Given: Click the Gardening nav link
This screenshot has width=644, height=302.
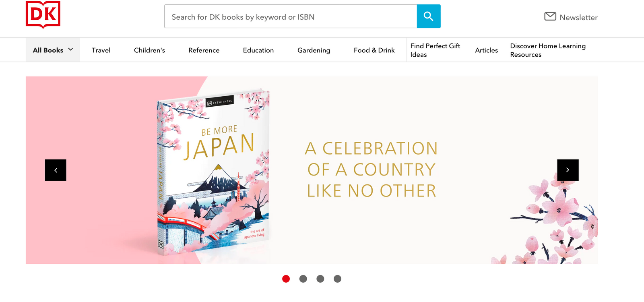Looking at the screenshot, I should click(314, 50).
